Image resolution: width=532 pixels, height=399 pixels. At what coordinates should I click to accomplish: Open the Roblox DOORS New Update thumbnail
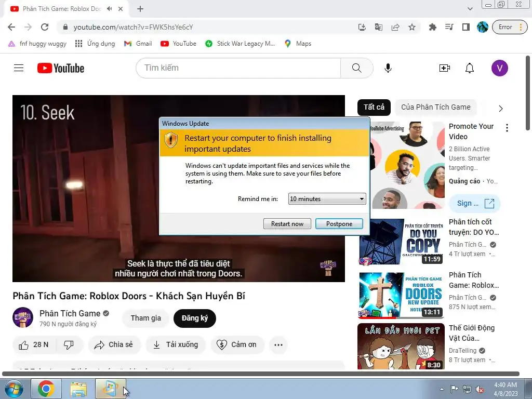401,295
